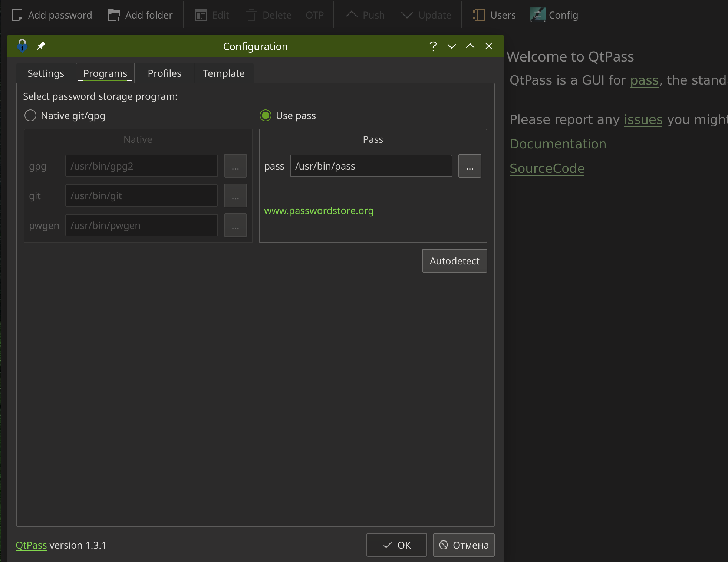Switch to the Settings tab
The image size is (728, 562).
click(46, 73)
